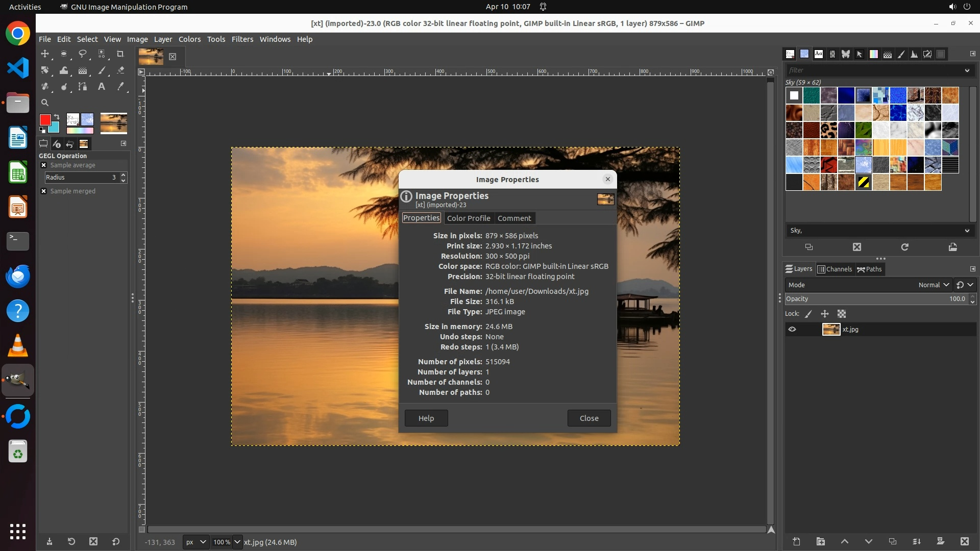
Task: Select the Eraser tool
Action: [x=120, y=70]
